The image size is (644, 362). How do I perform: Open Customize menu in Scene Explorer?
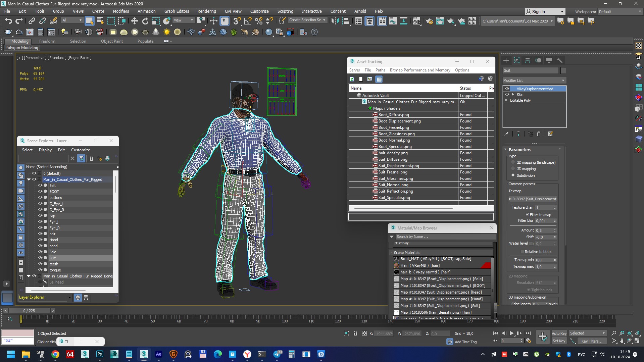click(x=81, y=150)
